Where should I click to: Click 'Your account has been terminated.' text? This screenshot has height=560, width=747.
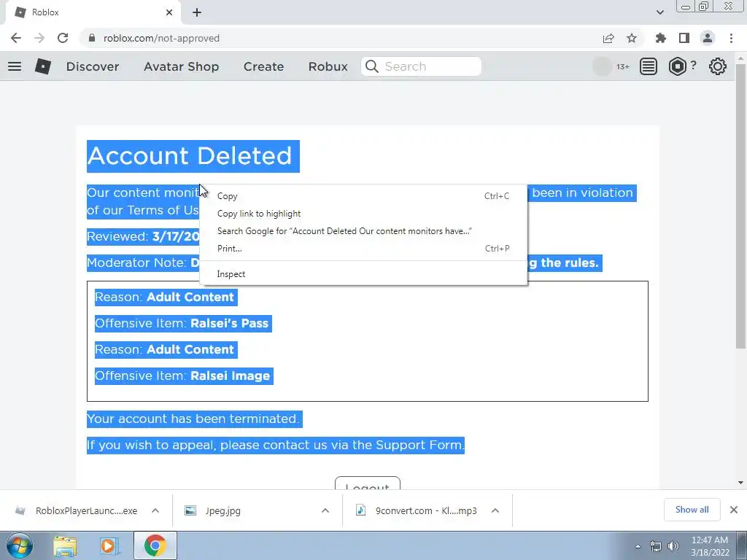(x=193, y=419)
